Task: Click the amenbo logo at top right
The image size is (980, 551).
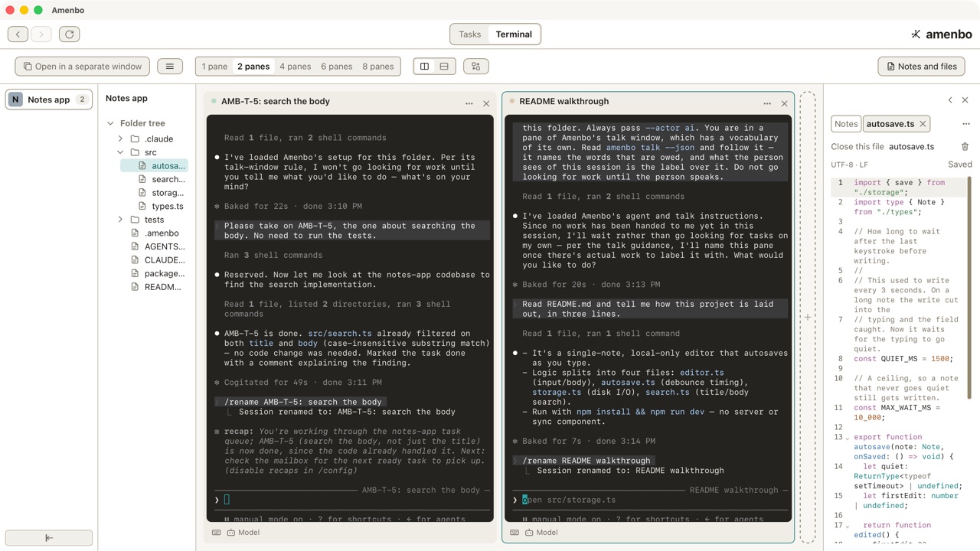Action: pos(941,34)
